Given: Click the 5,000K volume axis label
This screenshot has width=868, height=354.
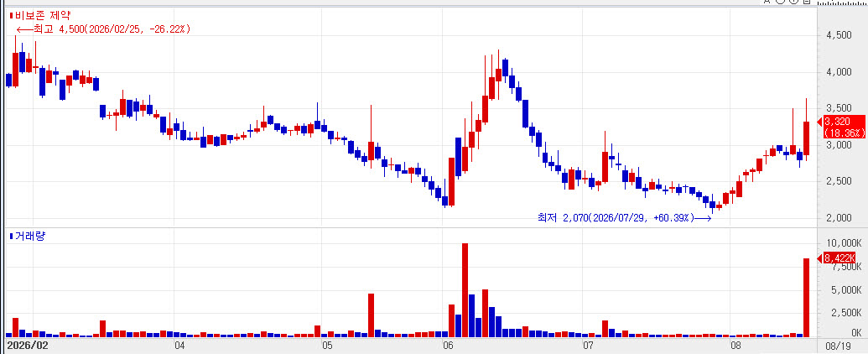Looking at the screenshot, I should coord(845,289).
